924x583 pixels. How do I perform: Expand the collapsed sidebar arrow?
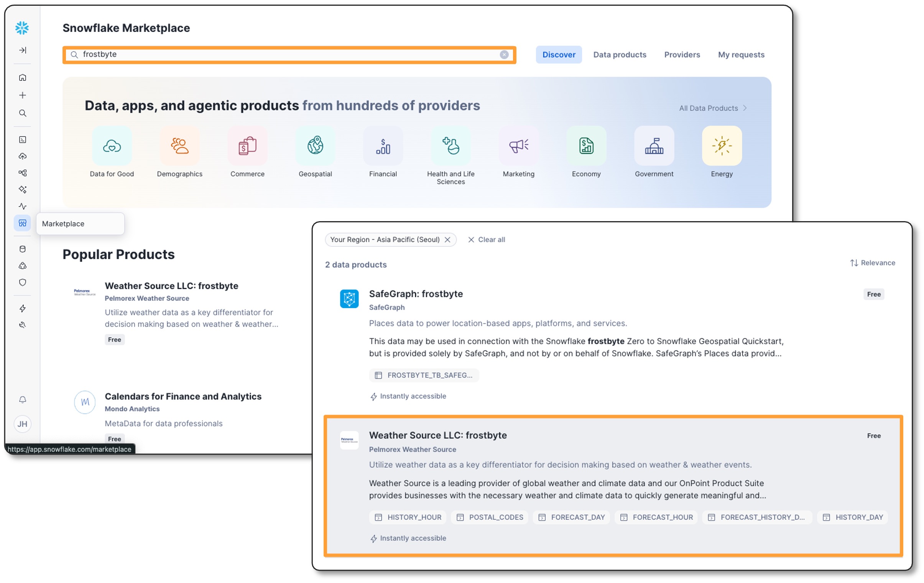(23, 50)
